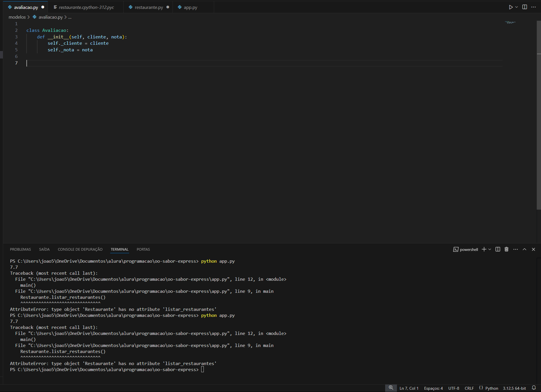This screenshot has height=392, width=541.
Task: Open the editor's more actions menu
Action: [534, 7]
